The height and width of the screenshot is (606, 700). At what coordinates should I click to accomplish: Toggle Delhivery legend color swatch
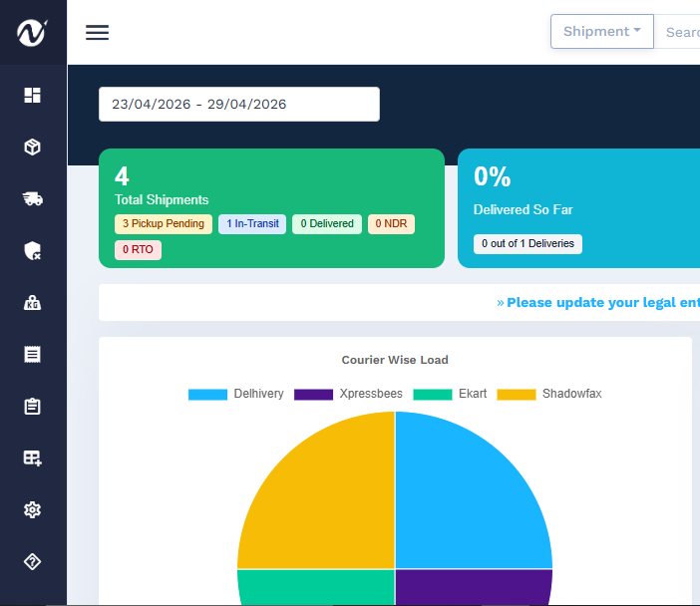tap(207, 395)
